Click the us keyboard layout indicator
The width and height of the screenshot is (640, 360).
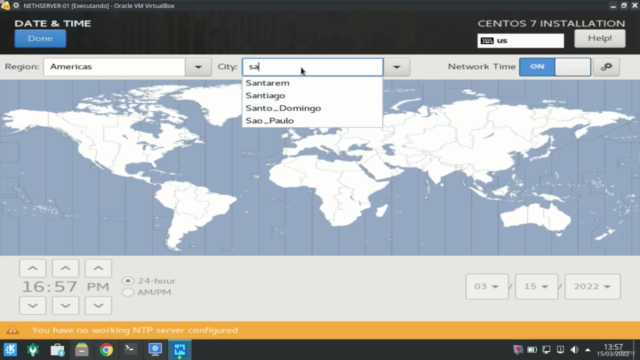click(520, 41)
